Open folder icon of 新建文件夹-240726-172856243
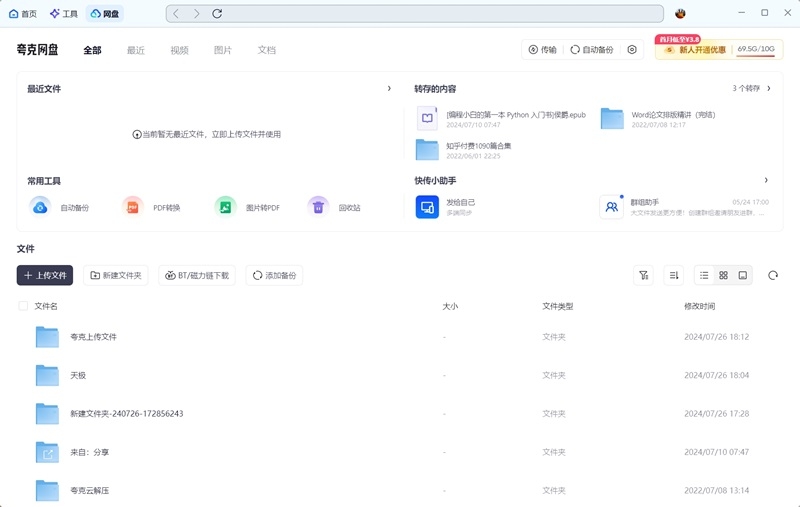This screenshot has height=507, width=800. [47, 414]
